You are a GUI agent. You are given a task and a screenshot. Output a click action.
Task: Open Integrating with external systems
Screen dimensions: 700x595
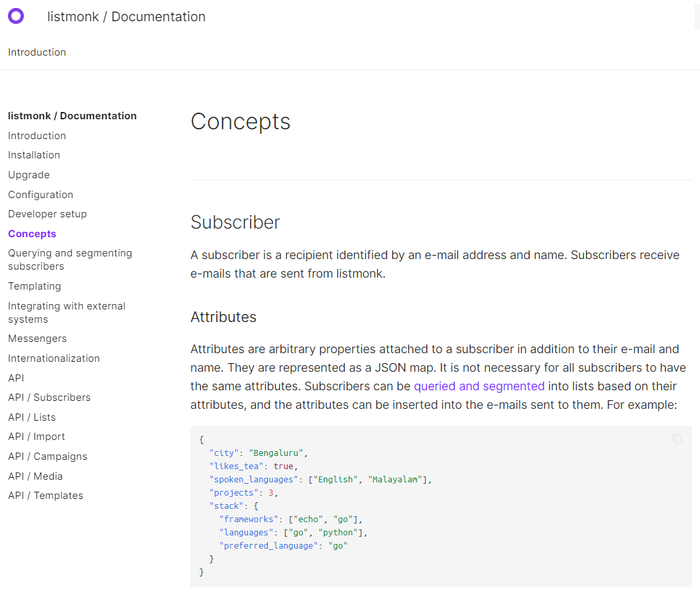tap(66, 312)
